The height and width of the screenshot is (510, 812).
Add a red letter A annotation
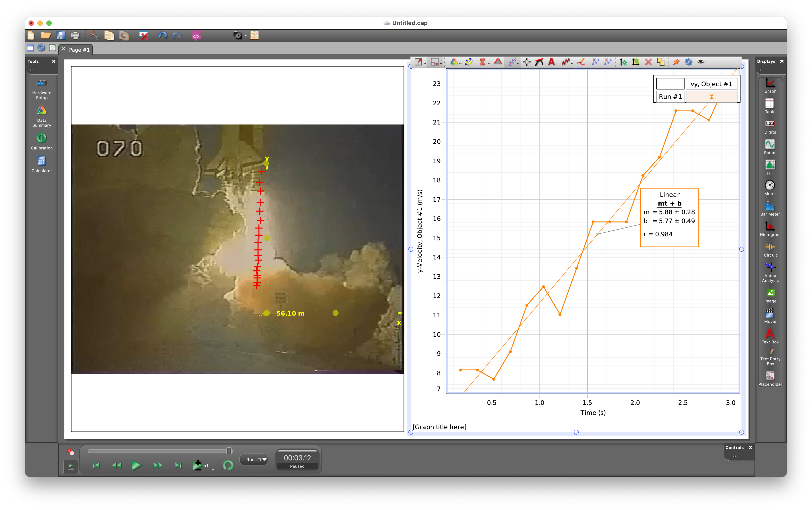[552, 62]
